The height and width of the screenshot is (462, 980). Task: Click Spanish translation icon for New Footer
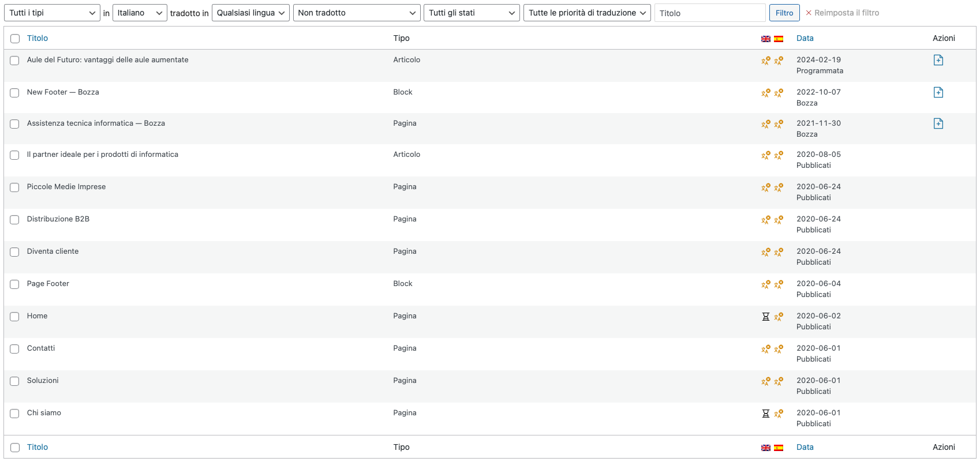point(779,93)
